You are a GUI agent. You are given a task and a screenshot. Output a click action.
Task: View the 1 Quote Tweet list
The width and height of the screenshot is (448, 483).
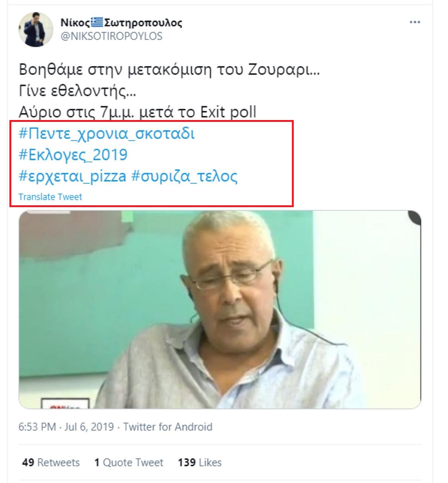129,462
